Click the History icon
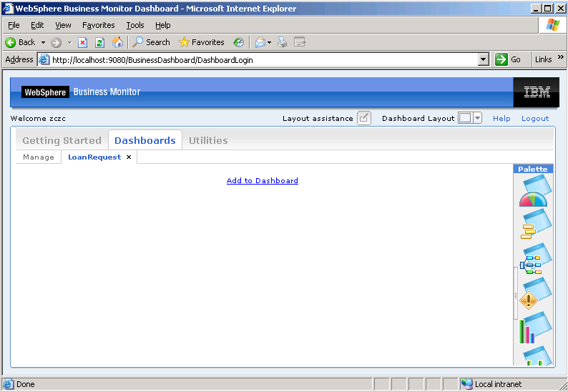 pos(238,42)
